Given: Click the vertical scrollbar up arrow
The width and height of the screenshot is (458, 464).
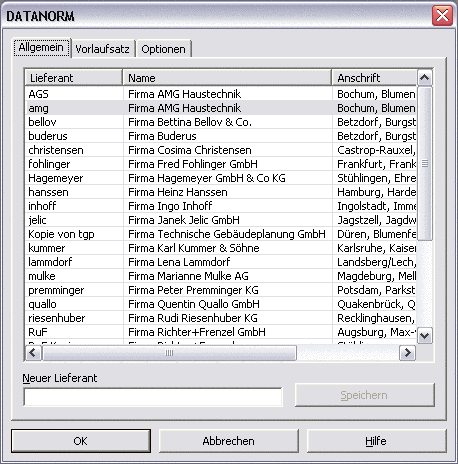Looking at the screenshot, I should (424, 78).
